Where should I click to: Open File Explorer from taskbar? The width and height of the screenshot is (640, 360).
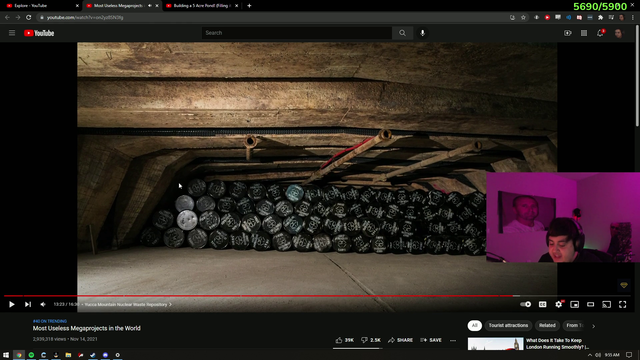[x=68, y=355]
